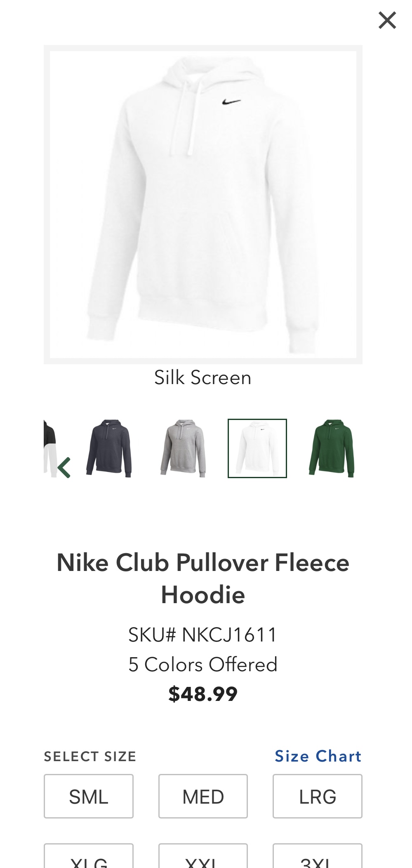Select the white hoodie color thumbnail
The image size is (412, 868).
pyautogui.click(x=257, y=448)
